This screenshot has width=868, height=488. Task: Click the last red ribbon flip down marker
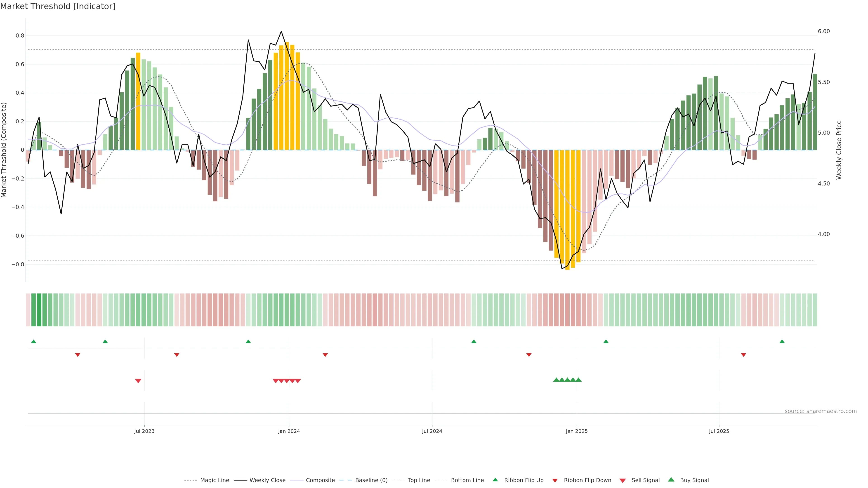pos(744,355)
